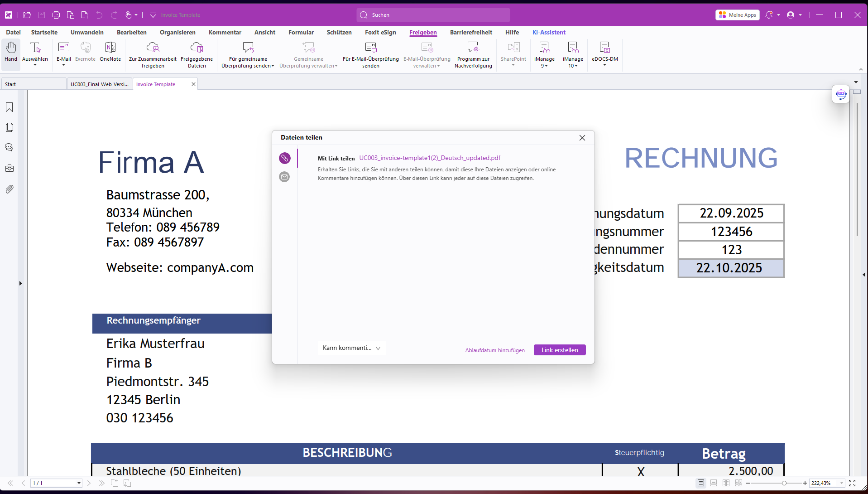The image size is (868, 494).
Task: Open Freigegebene Dateien list
Action: (x=197, y=54)
